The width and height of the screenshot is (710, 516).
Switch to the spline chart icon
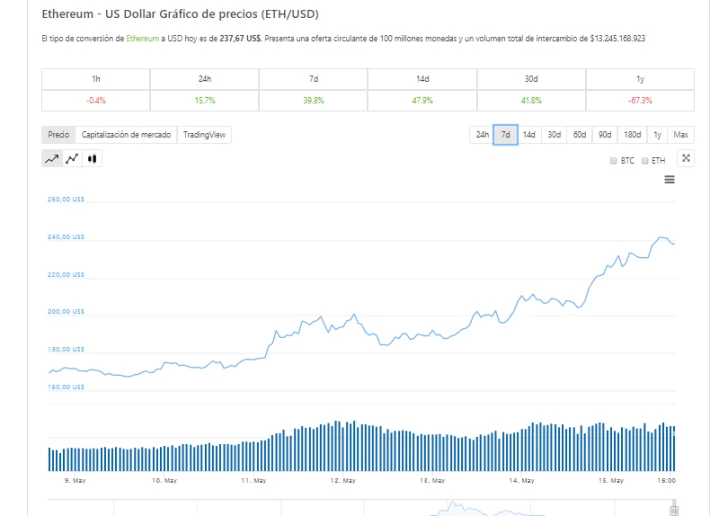click(72, 158)
